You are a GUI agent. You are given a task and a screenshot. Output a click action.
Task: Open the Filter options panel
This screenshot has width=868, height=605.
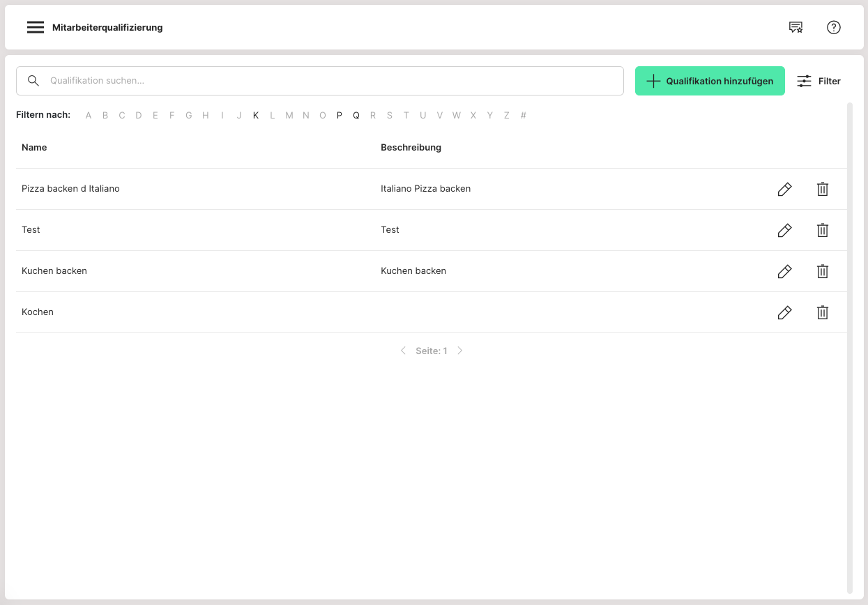(818, 81)
